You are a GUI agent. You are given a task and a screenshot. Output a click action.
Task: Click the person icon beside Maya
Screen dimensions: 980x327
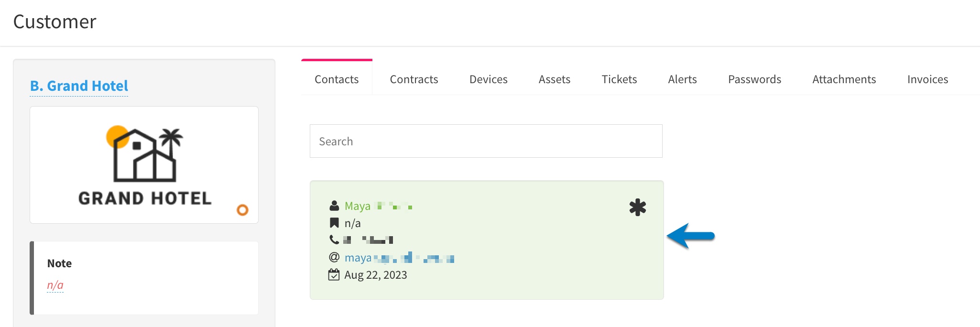pyautogui.click(x=334, y=206)
